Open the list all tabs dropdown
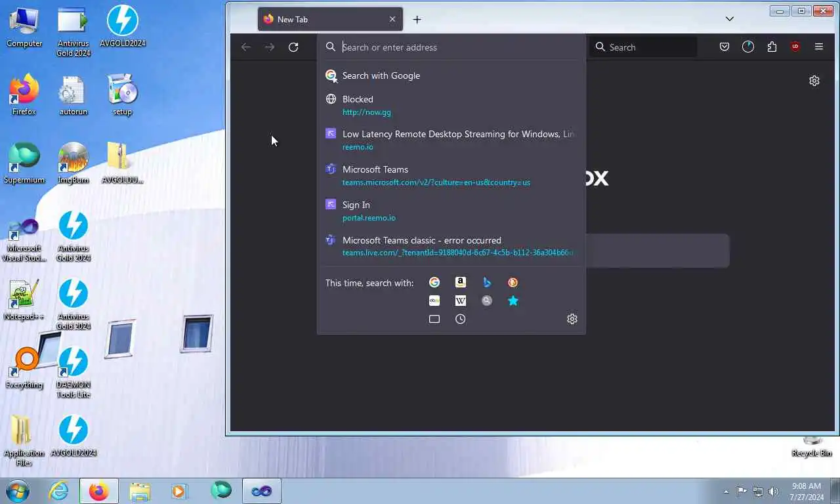 point(730,19)
